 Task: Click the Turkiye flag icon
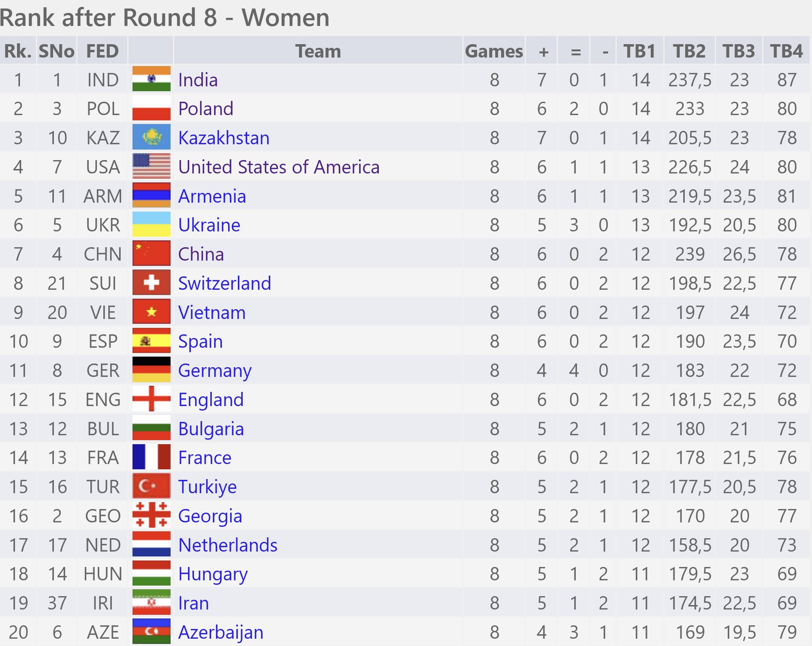coord(151,486)
